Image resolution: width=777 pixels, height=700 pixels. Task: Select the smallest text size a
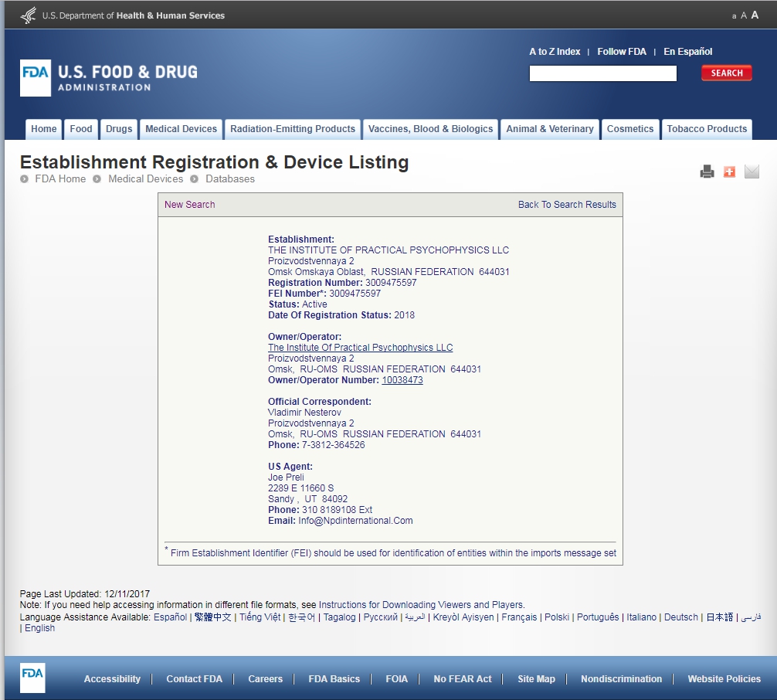click(x=734, y=16)
